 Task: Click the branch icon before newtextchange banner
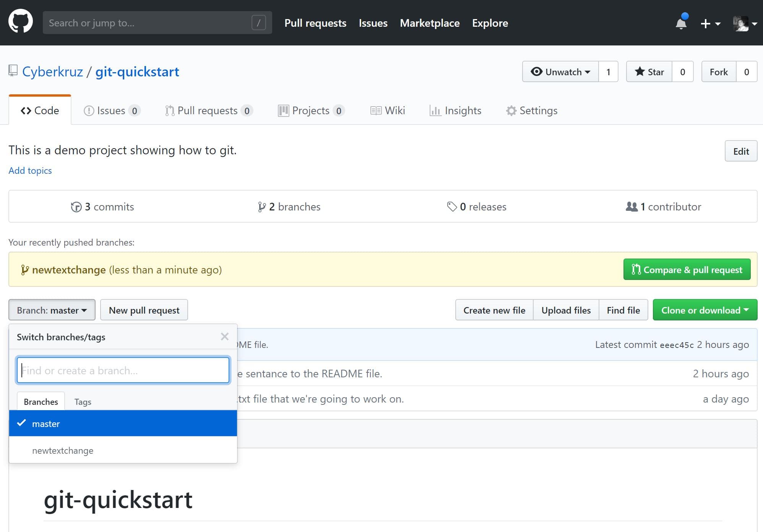[25, 270]
